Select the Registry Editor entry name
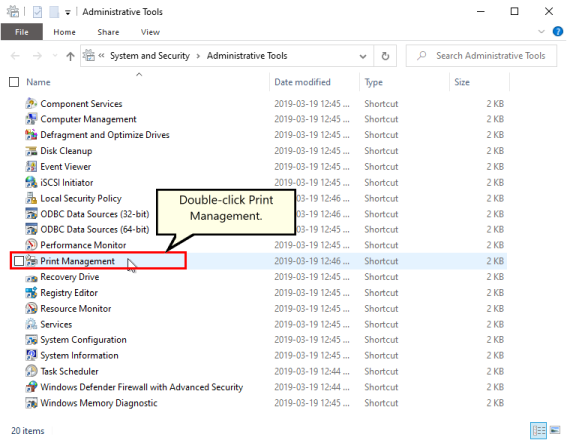567x440 pixels. [69, 293]
